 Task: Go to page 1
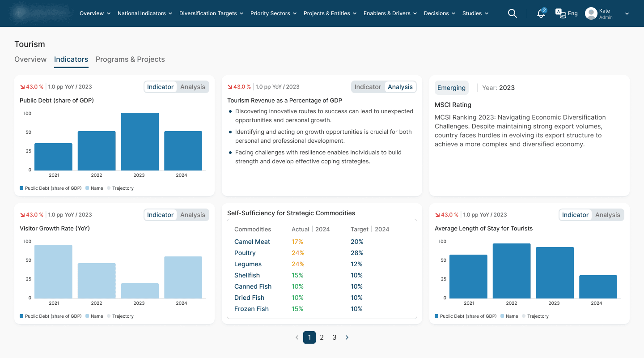[x=309, y=337]
